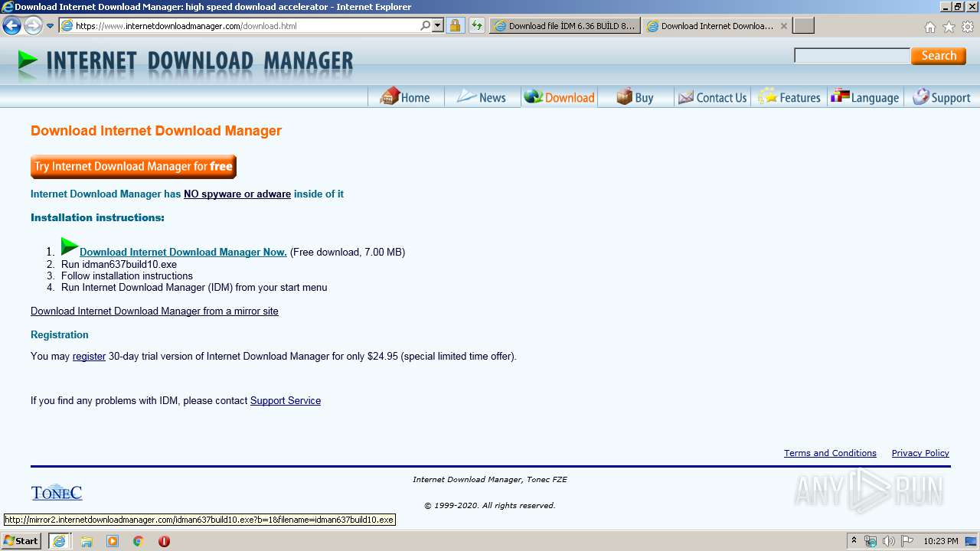Click the security lock icon
Viewport: 980px width, 551px height.
455,26
